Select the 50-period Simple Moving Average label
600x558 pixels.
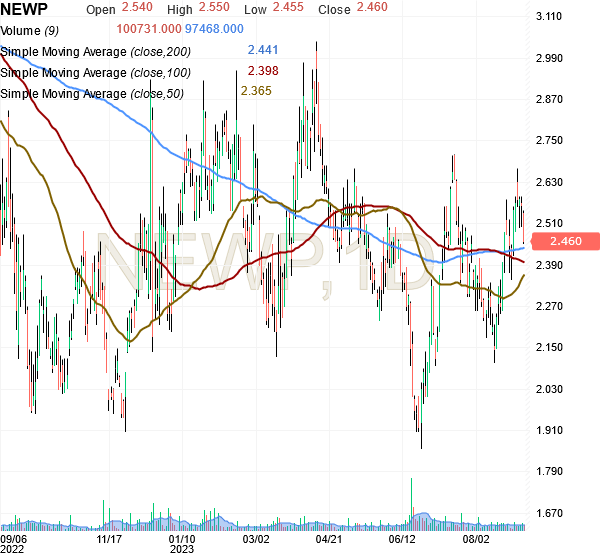click(x=92, y=93)
